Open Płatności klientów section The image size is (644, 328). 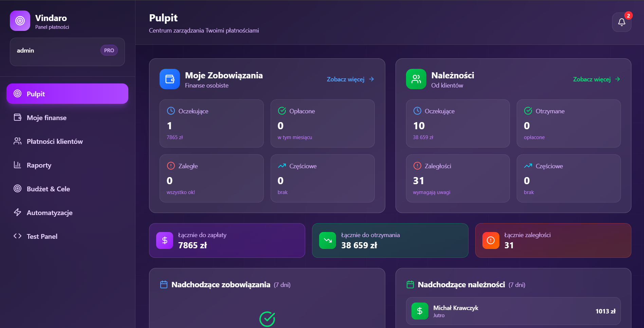pos(55,141)
